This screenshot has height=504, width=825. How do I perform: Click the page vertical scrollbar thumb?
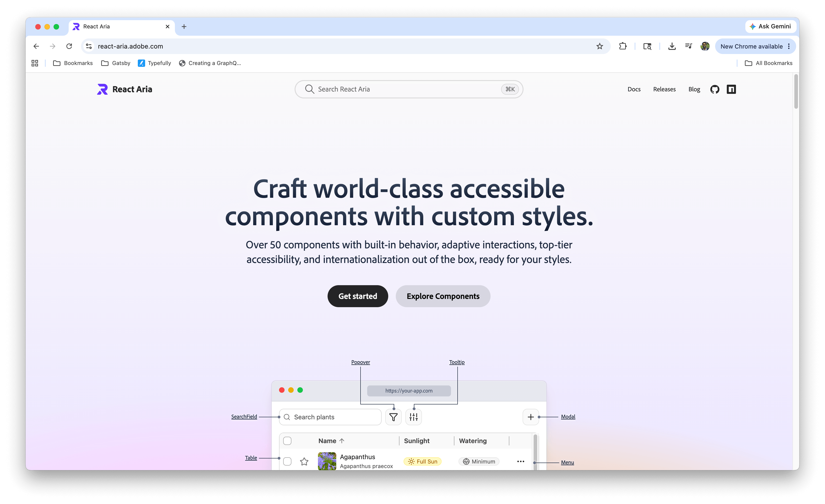[796, 91]
